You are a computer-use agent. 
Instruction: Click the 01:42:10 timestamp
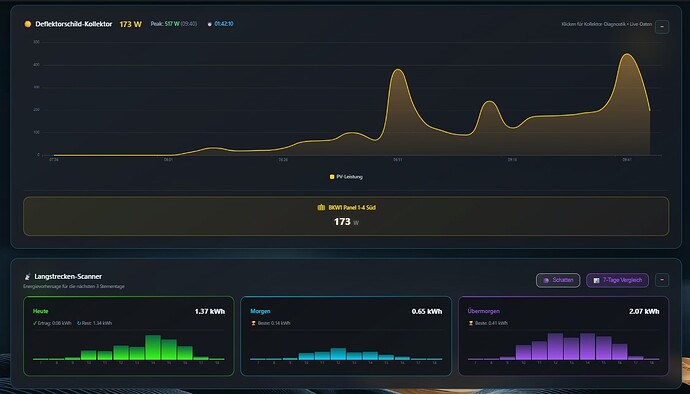click(224, 24)
